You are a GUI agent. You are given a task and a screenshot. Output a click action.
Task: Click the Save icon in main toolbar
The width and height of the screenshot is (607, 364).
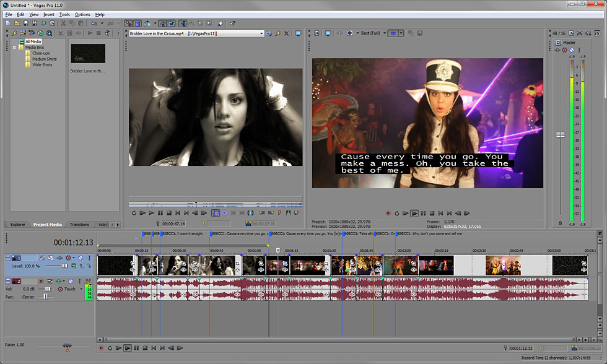click(26, 24)
